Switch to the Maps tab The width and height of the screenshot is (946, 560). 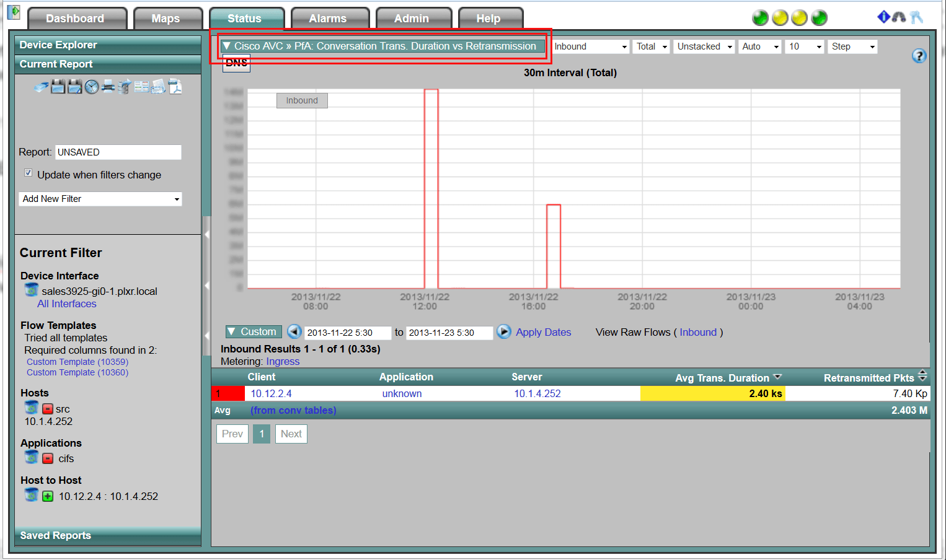click(167, 19)
